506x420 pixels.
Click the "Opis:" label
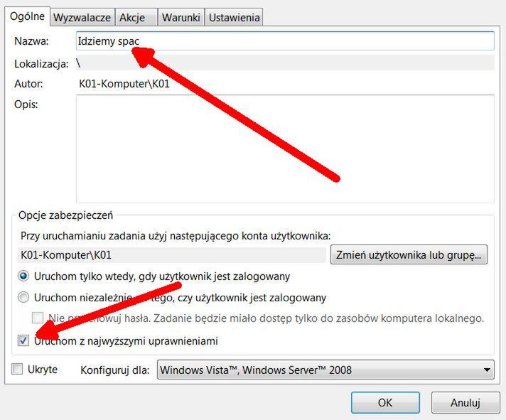pyautogui.click(x=26, y=104)
